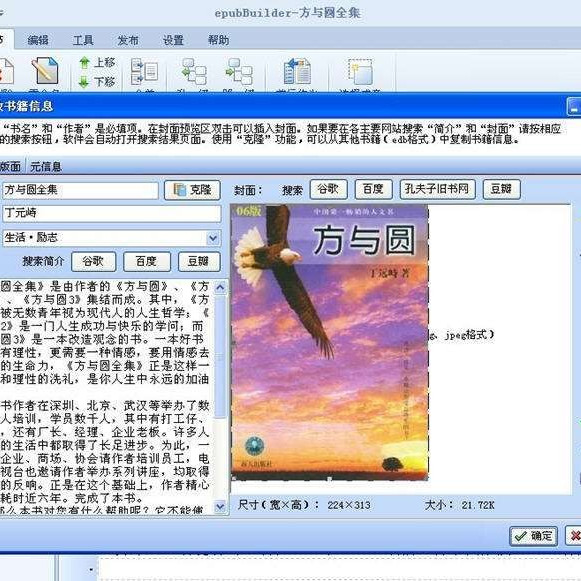This screenshot has width=581, height=581.
Task: Open the 发布 menu tab
Action: [128, 40]
